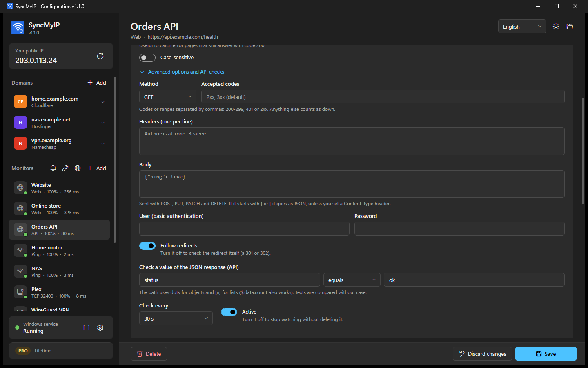588x368 pixels.
Task: Toggle the light/dark theme sun icon
Action: tap(556, 27)
